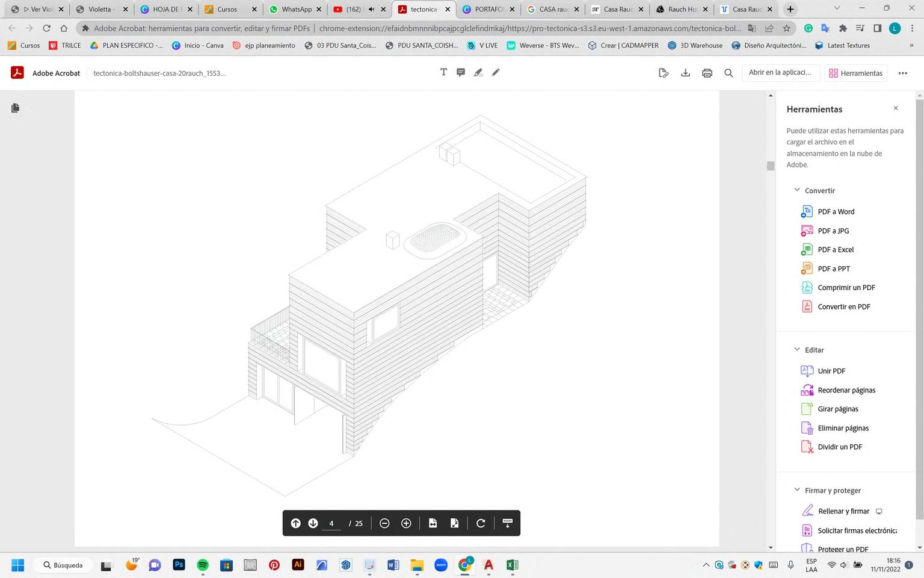Open the 3D Warehouse bookmark
This screenshot has width=924, height=578.
point(695,45)
